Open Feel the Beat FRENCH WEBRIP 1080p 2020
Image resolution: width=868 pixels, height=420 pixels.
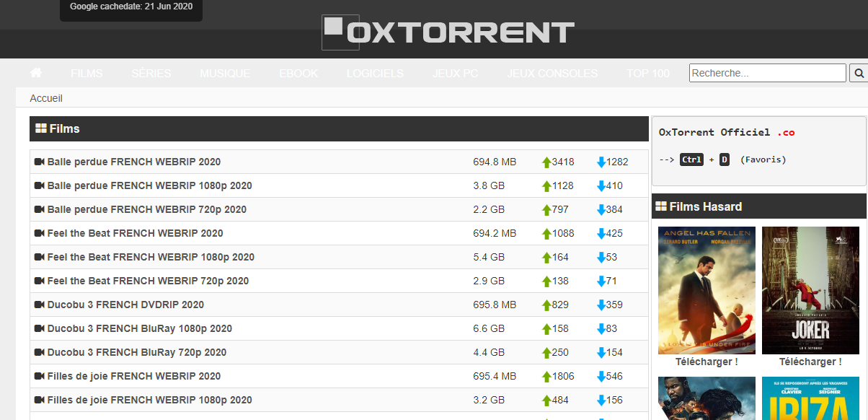[x=151, y=257]
